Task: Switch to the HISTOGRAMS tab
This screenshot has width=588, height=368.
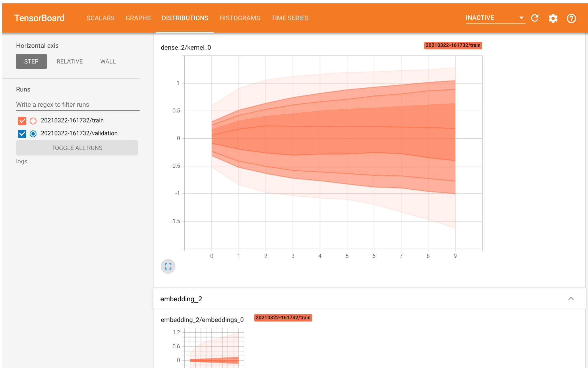Action: (240, 18)
